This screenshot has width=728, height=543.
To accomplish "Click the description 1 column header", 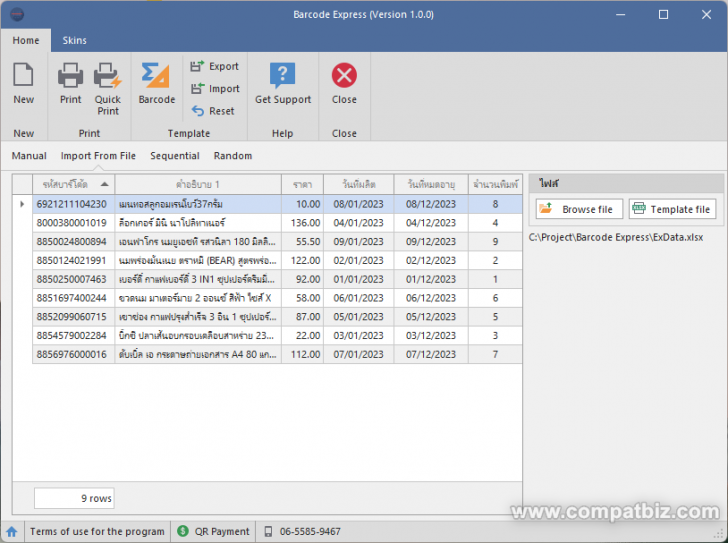I will point(198,184).
